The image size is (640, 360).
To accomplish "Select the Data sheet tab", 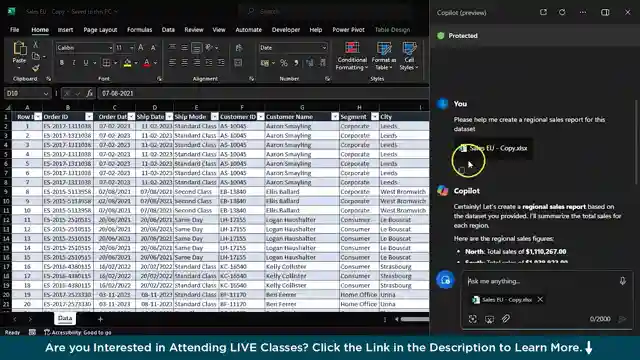I will (x=65, y=318).
